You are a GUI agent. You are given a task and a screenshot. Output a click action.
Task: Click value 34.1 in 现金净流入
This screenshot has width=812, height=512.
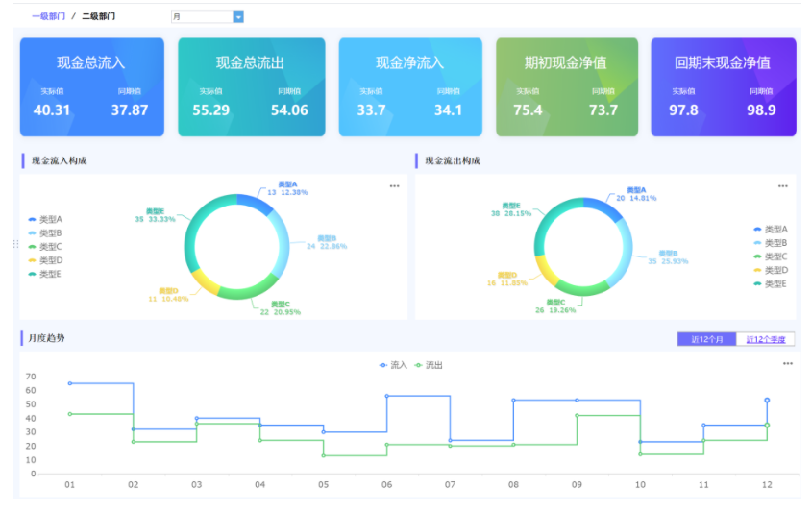pos(448,110)
